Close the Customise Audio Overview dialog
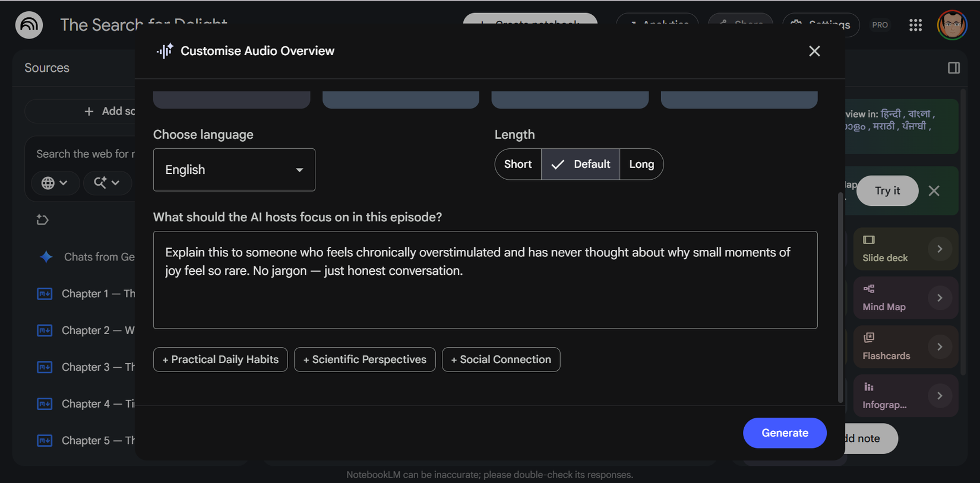The width and height of the screenshot is (980, 483). pyautogui.click(x=814, y=51)
